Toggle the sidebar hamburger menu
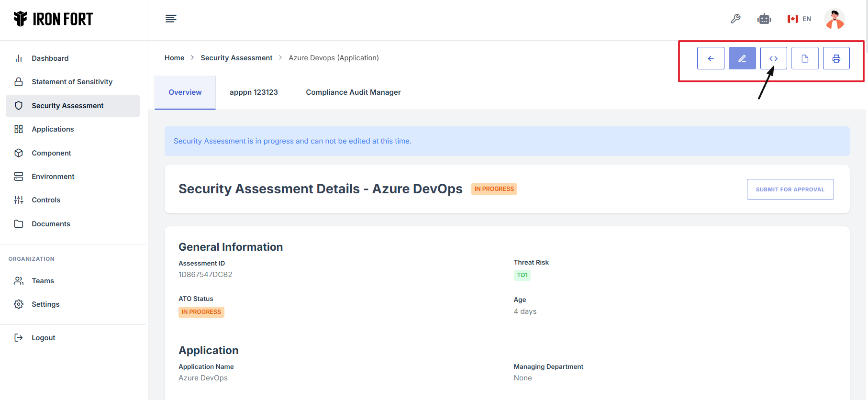868x400 pixels. (171, 19)
